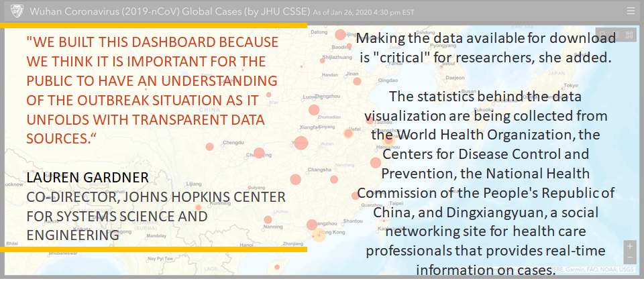Open the basemap gallery grid icon
This screenshot has height=289, width=644.
(x=629, y=35)
